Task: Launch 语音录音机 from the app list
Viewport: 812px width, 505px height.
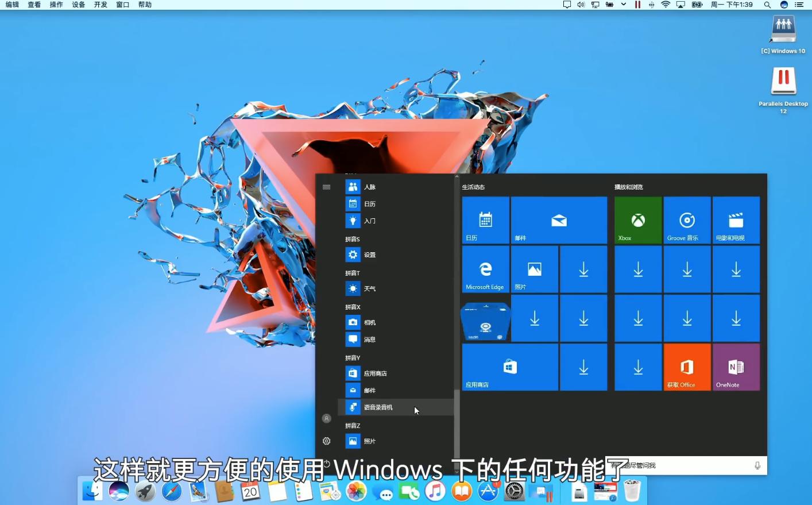Action: (x=378, y=407)
